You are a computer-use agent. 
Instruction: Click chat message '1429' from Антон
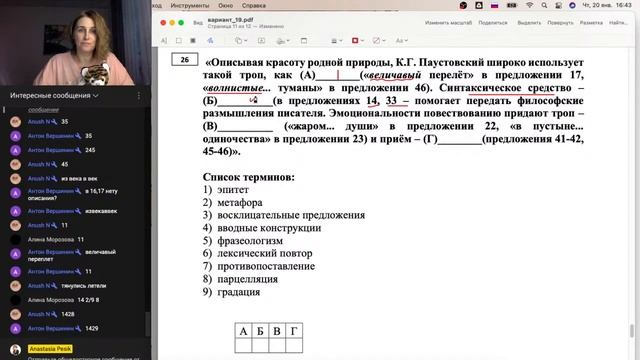[92, 329]
